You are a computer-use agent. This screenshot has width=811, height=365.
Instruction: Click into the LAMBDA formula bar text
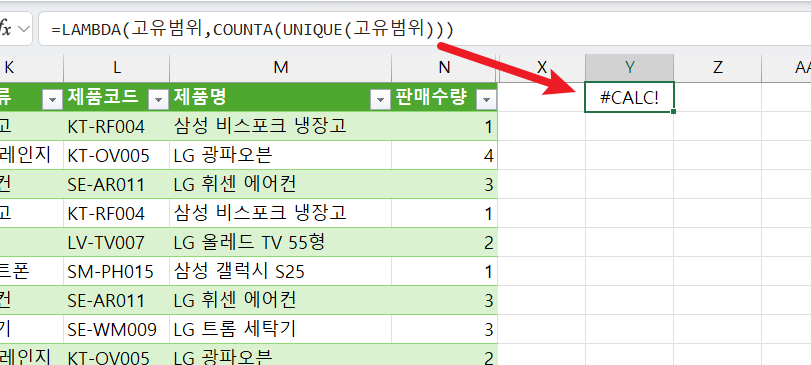[x=252, y=29]
